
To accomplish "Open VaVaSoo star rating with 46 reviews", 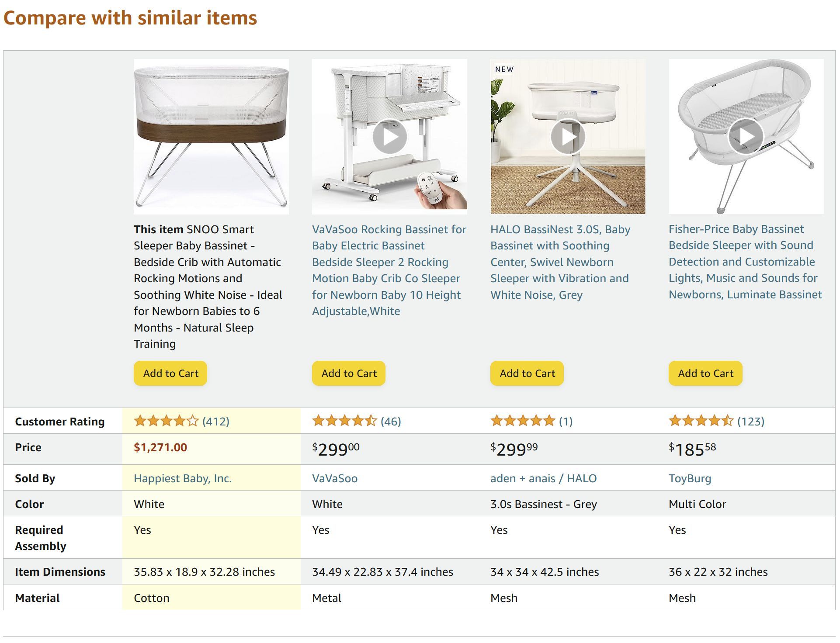I will (x=356, y=421).
